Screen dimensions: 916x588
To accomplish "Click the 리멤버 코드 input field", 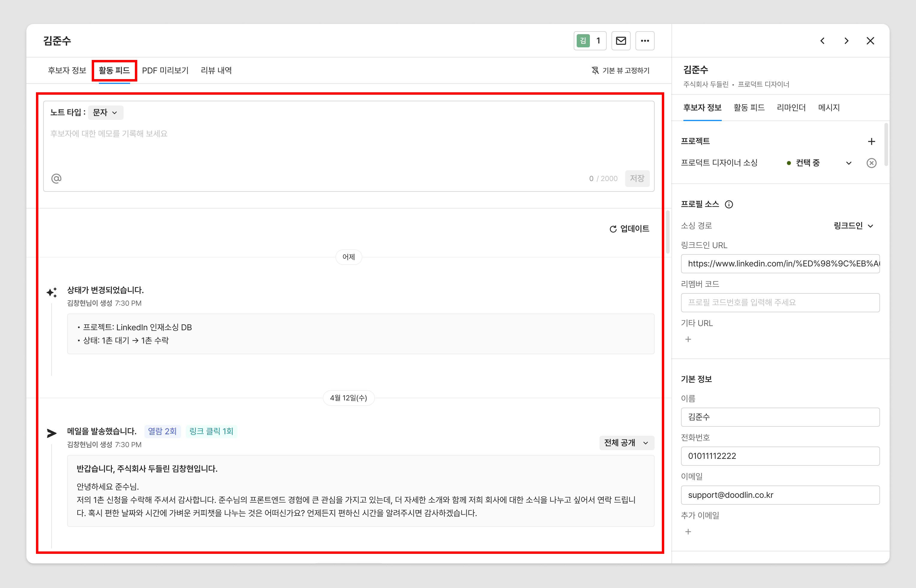I will click(780, 302).
